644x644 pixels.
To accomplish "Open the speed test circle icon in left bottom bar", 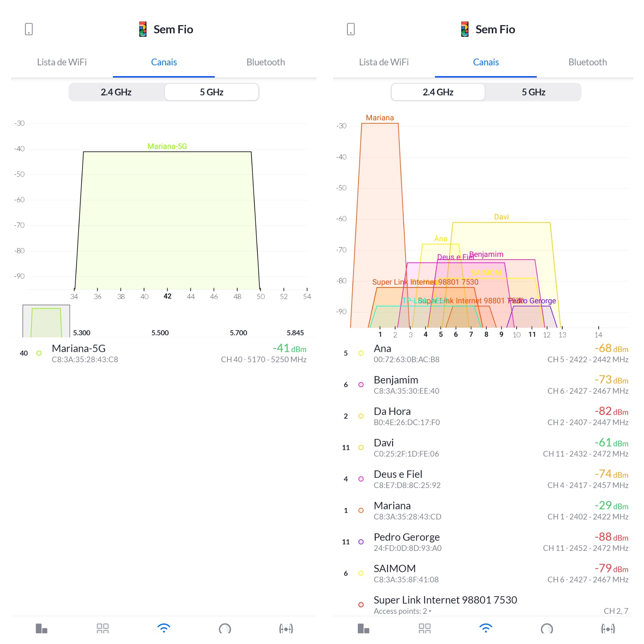I will [225, 629].
